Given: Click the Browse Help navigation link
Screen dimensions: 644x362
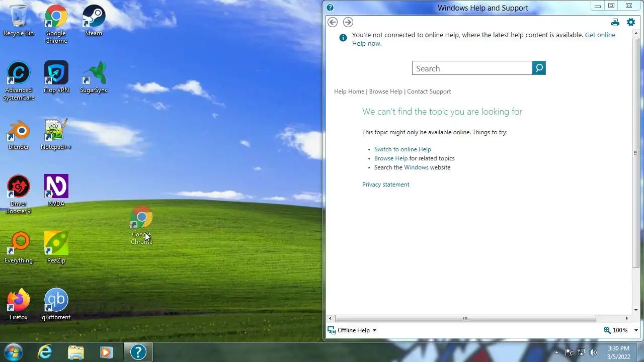Looking at the screenshot, I should pos(386,92).
